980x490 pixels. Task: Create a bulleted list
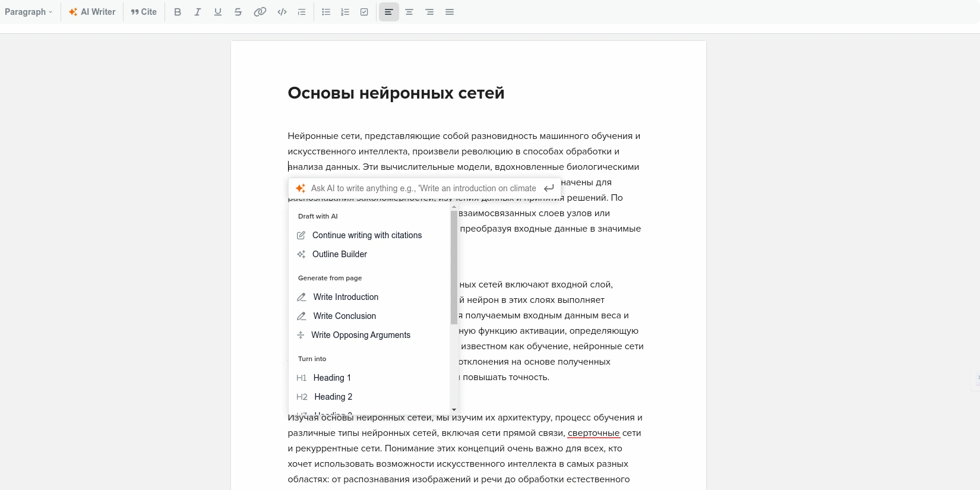[x=326, y=12]
